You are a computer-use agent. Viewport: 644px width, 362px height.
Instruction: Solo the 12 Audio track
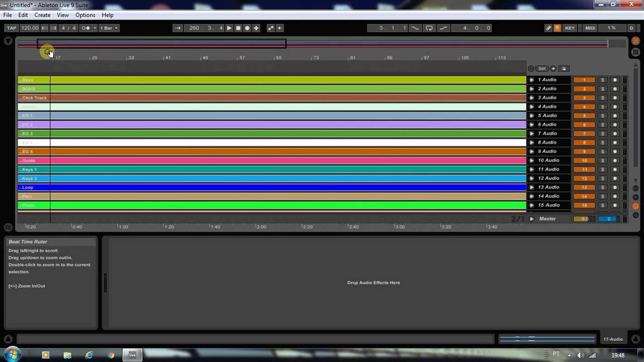602,178
